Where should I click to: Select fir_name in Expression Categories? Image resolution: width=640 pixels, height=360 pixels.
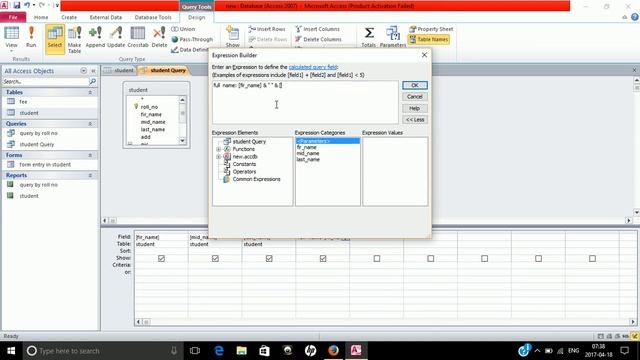[307, 147]
